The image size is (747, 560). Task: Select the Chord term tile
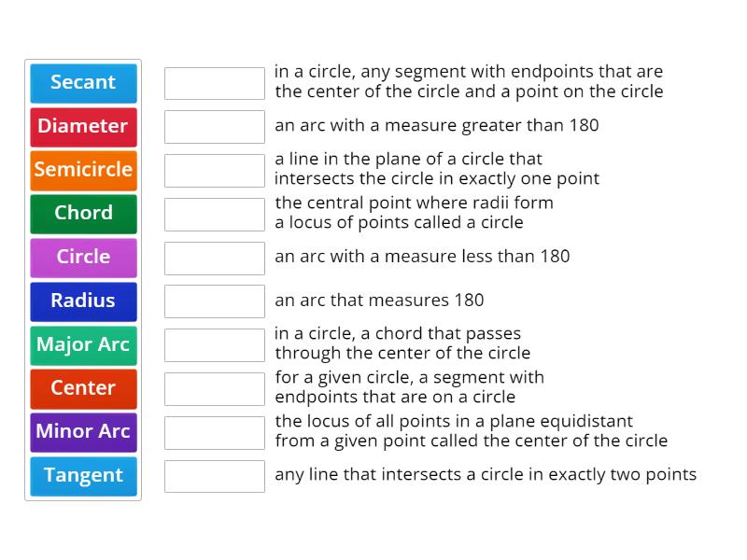coord(83,214)
